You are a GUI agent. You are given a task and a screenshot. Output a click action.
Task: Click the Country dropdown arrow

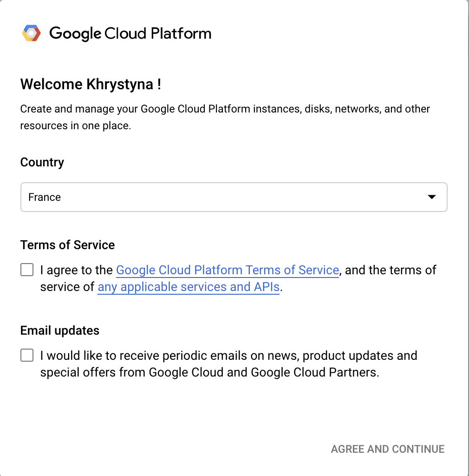(432, 197)
